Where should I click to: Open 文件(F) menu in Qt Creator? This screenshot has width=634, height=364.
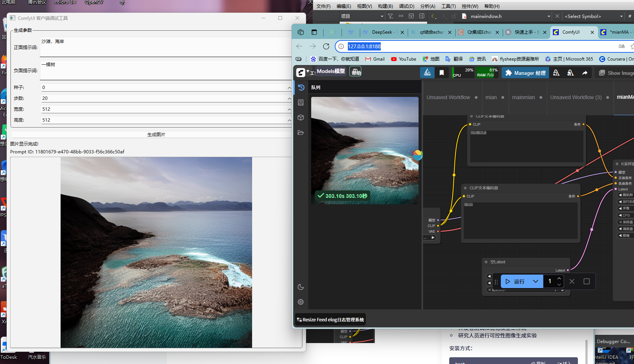click(x=324, y=6)
